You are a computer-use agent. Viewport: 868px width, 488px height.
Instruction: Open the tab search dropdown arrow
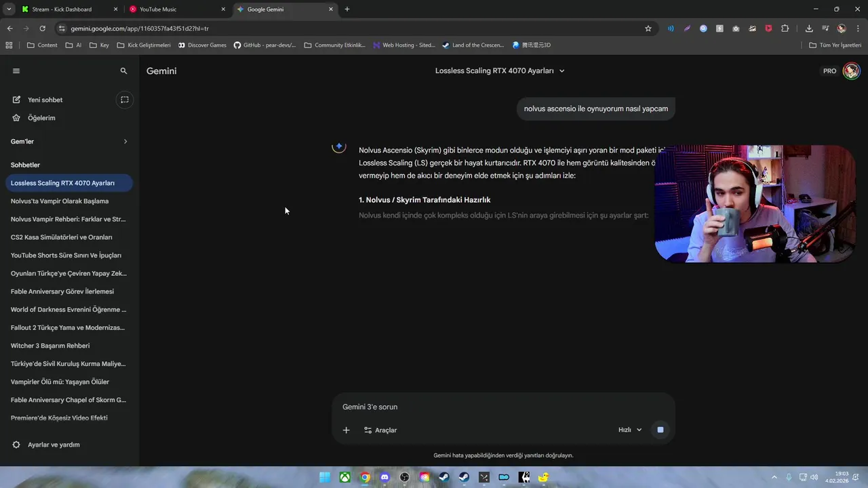tap(8, 9)
